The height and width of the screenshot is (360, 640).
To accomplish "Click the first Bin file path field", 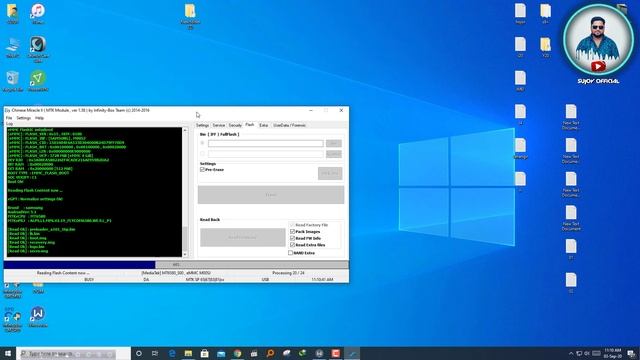I will tap(266, 143).
